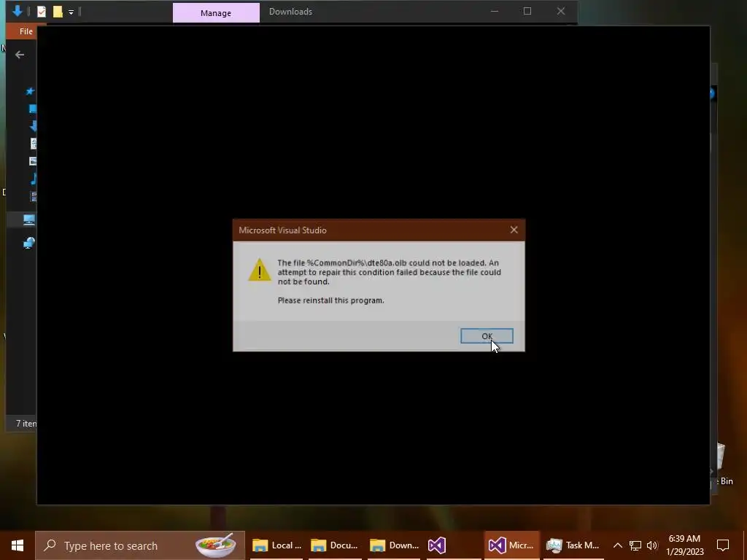The image size is (747, 560).
Task: Open Customize Quick Access Toolbar dropdown
Action: 71,12
